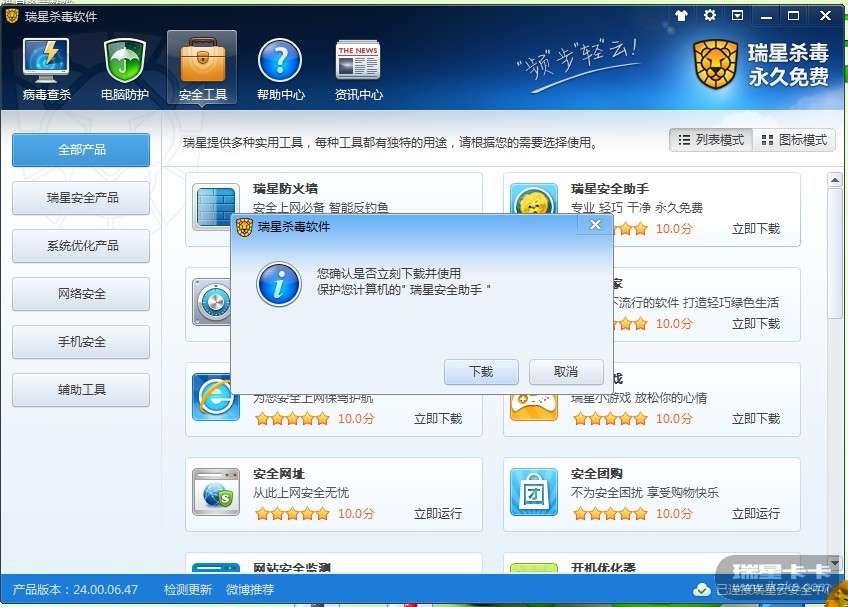Click the info icon in the dialog

pos(279,284)
